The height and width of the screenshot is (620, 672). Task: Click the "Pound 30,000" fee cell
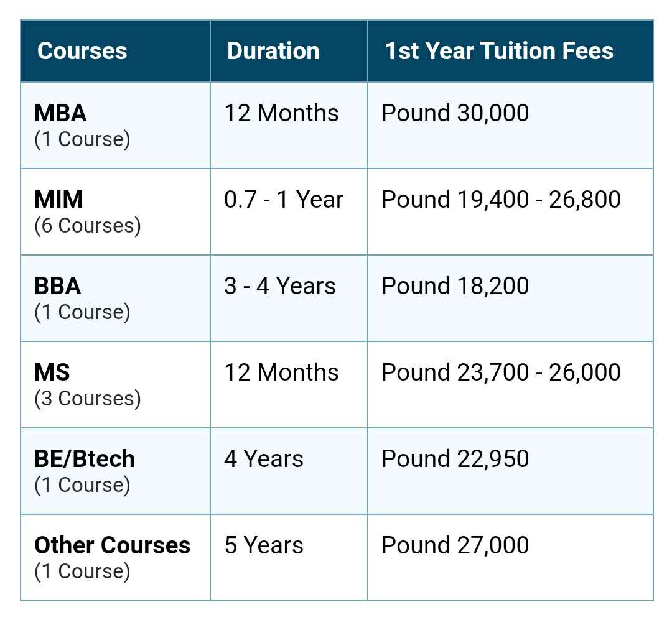pyautogui.click(x=455, y=113)
